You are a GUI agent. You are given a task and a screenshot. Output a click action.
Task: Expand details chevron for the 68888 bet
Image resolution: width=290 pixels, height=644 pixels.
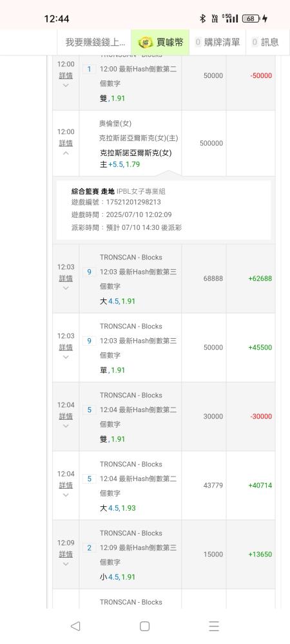(66, 288)
